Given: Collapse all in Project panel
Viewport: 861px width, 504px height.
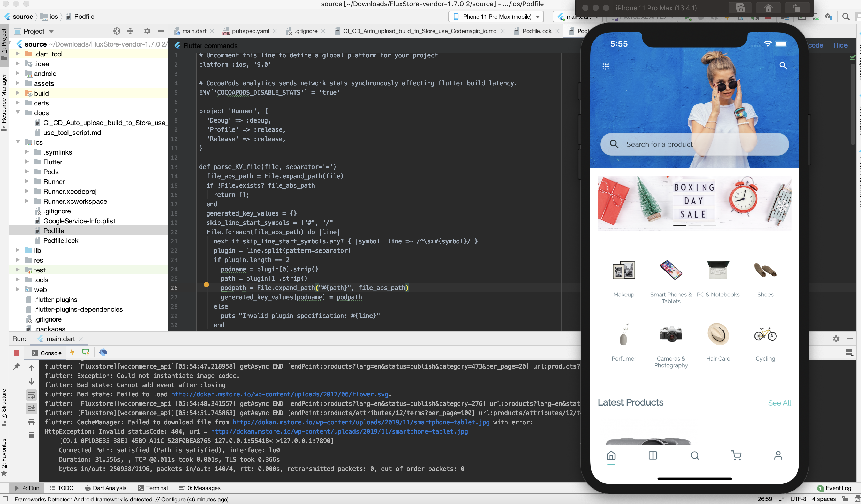Looking at the screenshot, I should [x=130, y=31].
